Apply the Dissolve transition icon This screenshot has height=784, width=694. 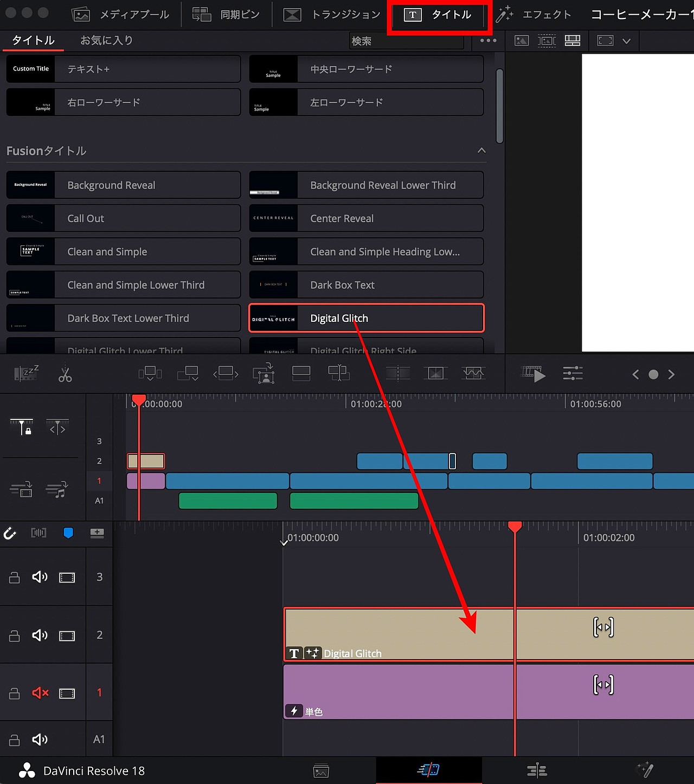(436, 373)
